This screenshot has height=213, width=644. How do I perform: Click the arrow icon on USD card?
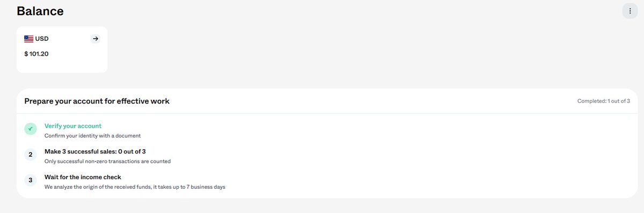point(95,39)
